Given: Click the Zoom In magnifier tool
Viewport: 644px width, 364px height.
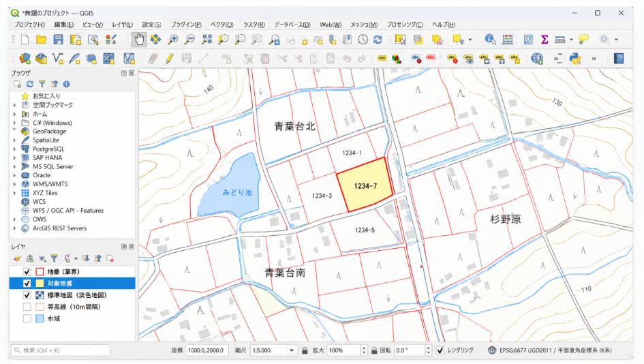Looking at the screenshot, I should coord(173,40).
